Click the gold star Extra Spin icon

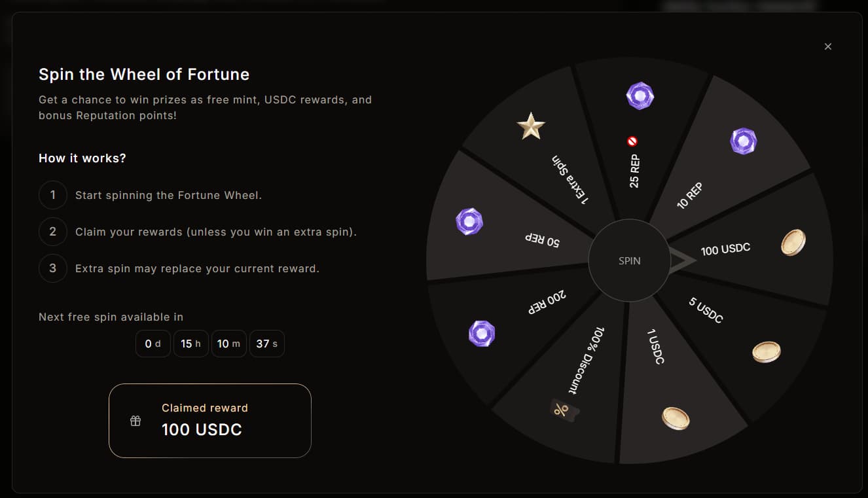[531, 126]
